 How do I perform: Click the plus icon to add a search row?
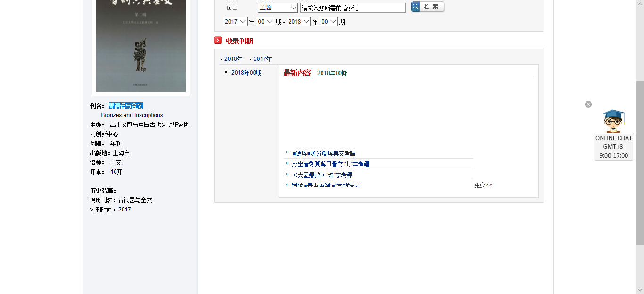tap(230, 8)
